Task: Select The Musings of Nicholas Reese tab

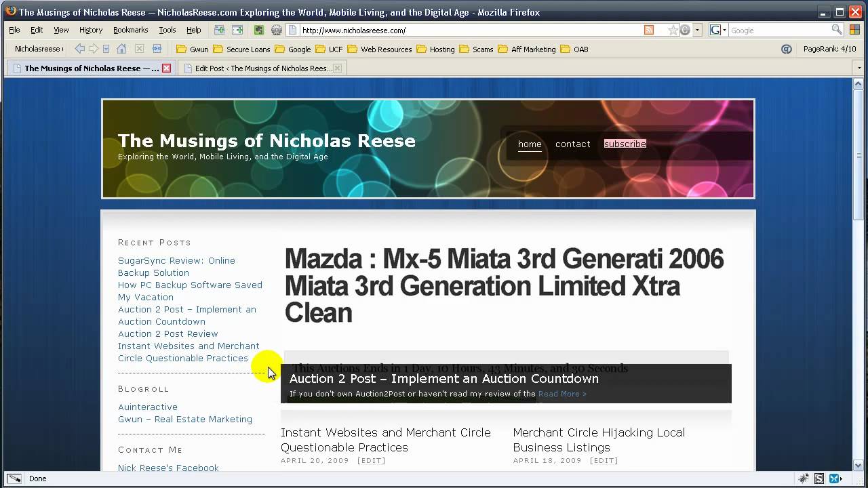Action: 92,68
